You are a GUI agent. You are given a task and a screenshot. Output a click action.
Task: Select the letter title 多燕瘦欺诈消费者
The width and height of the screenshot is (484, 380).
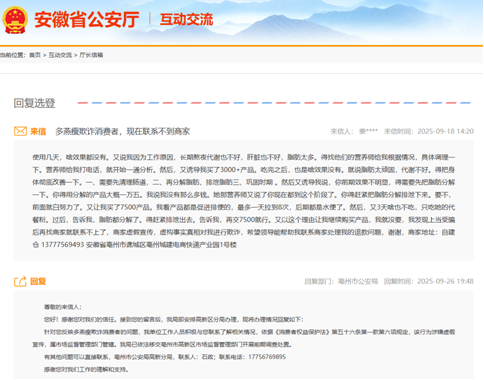click(x=122, y=131)
